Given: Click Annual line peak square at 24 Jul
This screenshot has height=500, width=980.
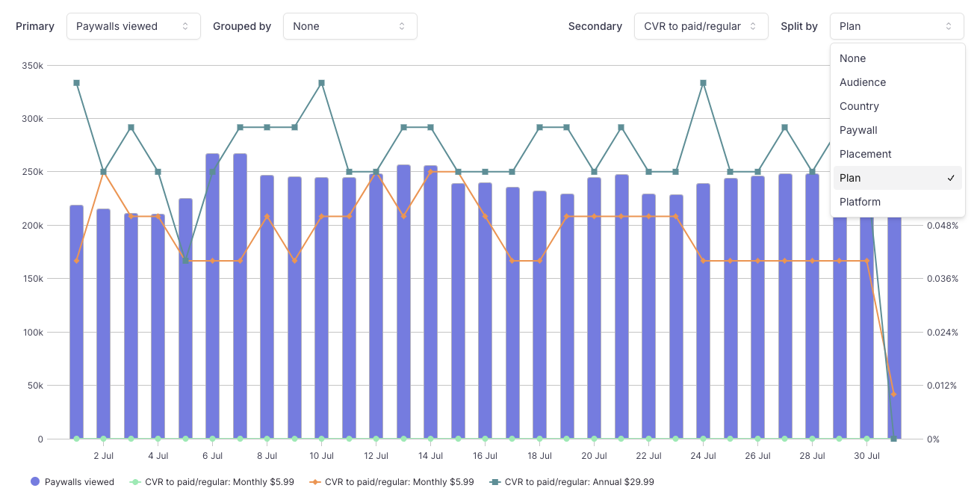Looking at the screenshot, I should (703, 83).
